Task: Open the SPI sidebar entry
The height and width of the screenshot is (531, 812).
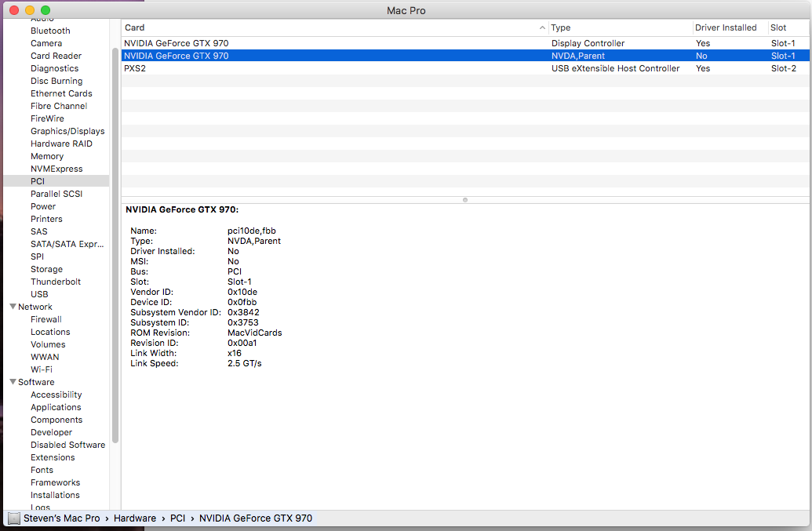Action: (37, 256)
